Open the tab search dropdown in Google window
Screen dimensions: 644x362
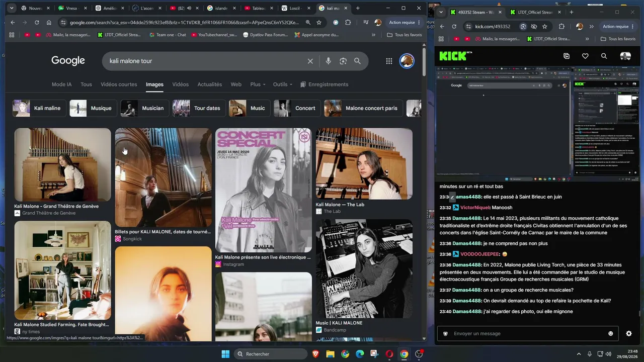(x=11, y=8)
